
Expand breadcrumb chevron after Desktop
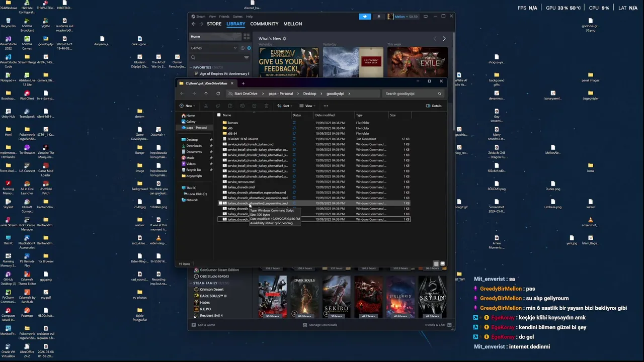click(321, 94)
